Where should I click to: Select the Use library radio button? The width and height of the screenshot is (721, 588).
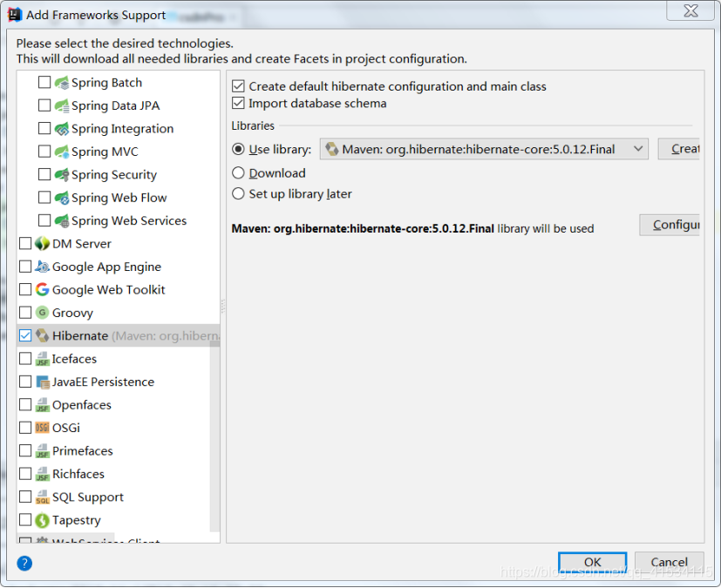[238, 149]
